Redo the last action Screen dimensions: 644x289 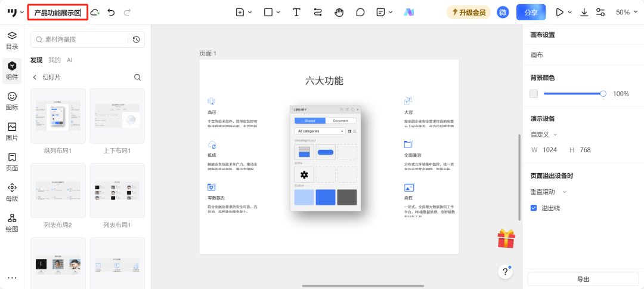pyautogui.click(x=128, y=13)
